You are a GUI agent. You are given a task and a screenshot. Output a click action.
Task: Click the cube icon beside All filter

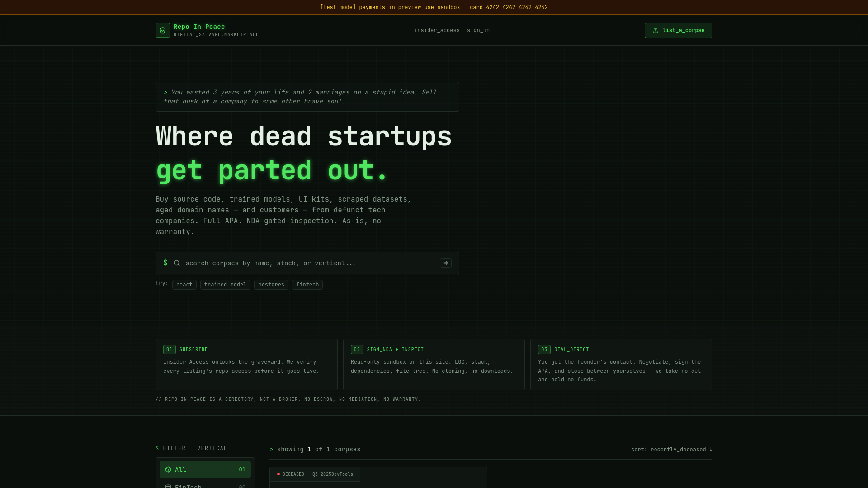coord(168,469)
